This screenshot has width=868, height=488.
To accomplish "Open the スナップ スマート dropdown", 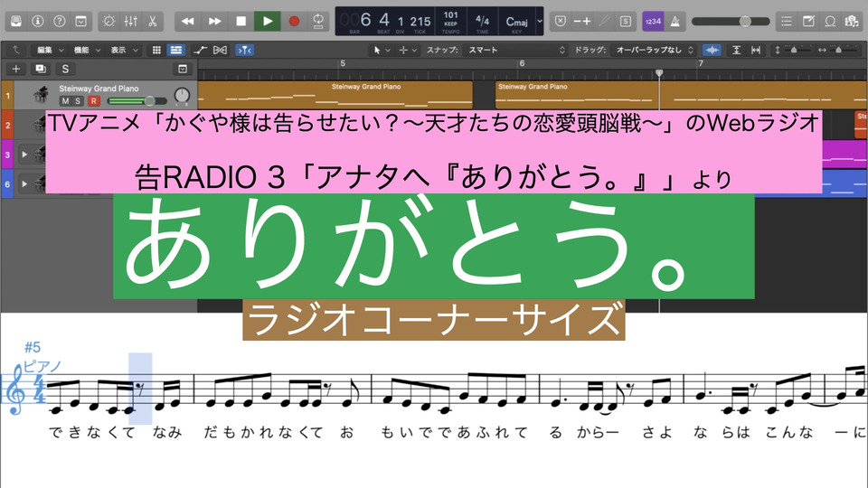I will coord(515,50).
